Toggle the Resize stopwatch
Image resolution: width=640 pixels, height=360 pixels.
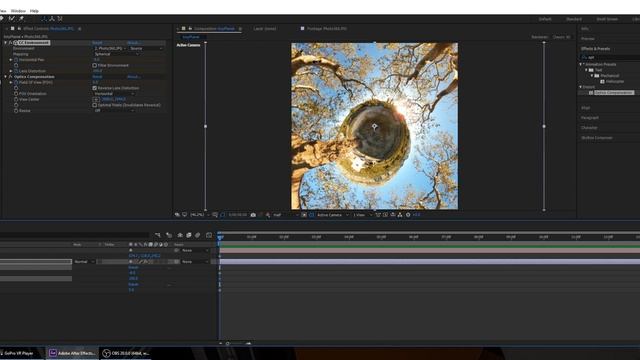coord(16,111)
